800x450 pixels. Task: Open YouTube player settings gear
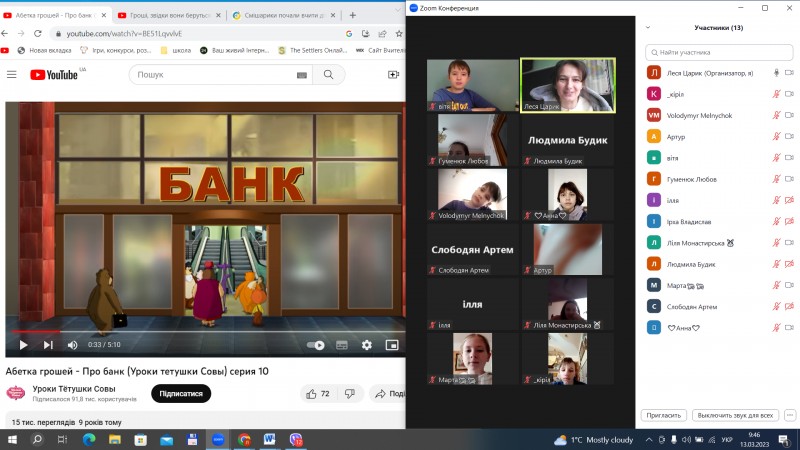(366, 345)
